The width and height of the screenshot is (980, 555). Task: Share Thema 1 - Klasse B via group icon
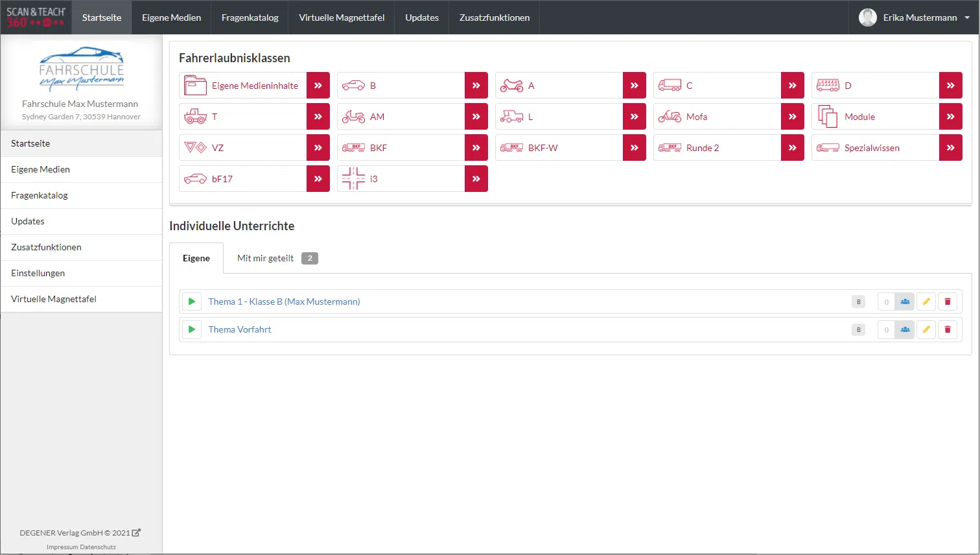coord(905,301)
